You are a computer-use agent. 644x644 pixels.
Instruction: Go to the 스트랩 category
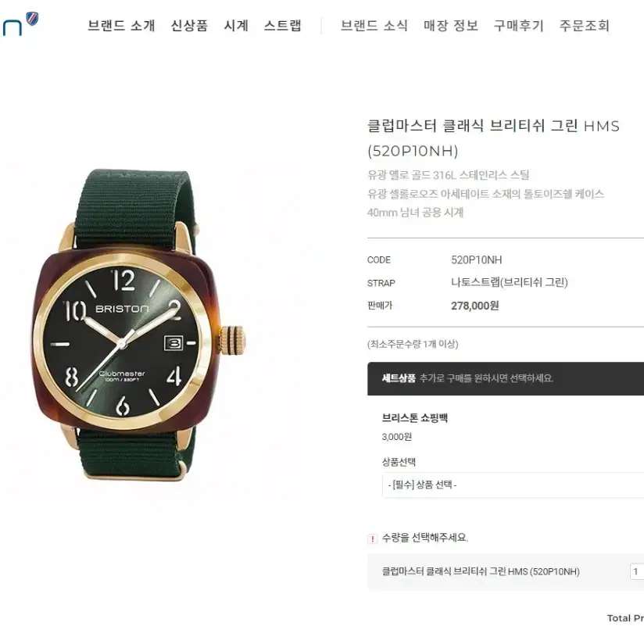pyautogui.click(x=283, y=26)
